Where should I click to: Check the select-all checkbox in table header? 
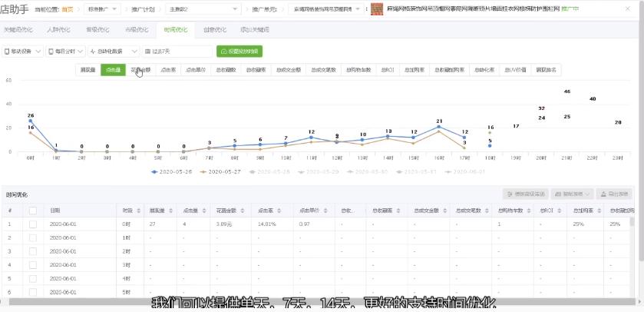coord(33,211)
